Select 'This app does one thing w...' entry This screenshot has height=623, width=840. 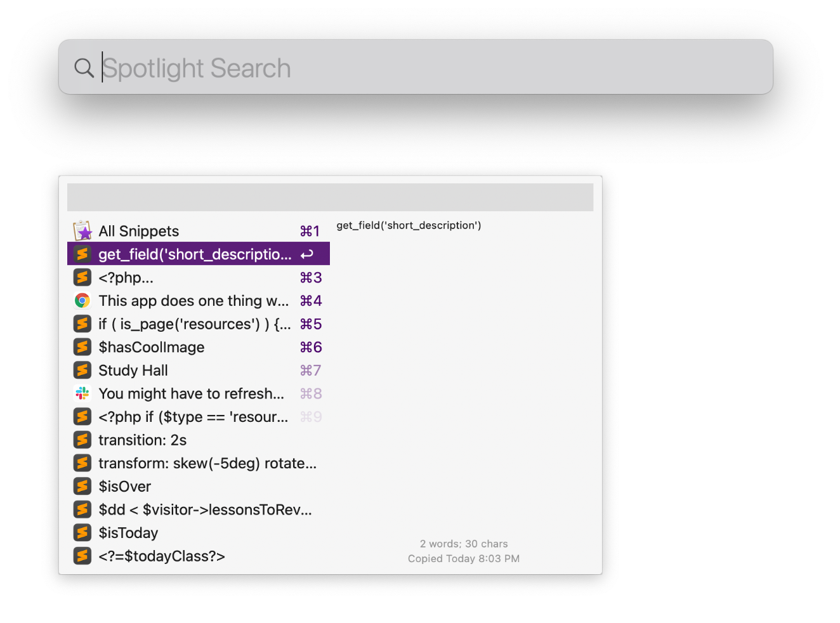point(199,301)
